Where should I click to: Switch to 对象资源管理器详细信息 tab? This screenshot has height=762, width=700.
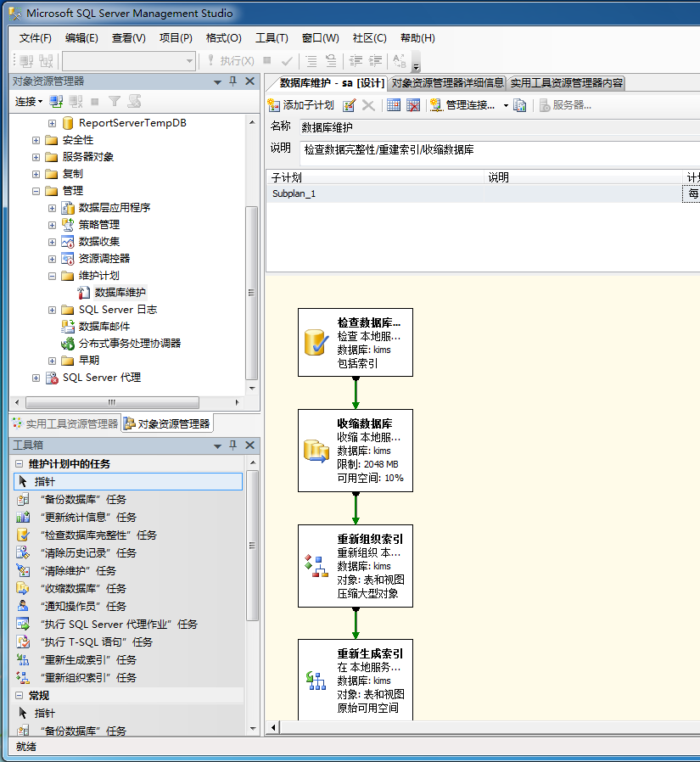click(x=447, y=83)
